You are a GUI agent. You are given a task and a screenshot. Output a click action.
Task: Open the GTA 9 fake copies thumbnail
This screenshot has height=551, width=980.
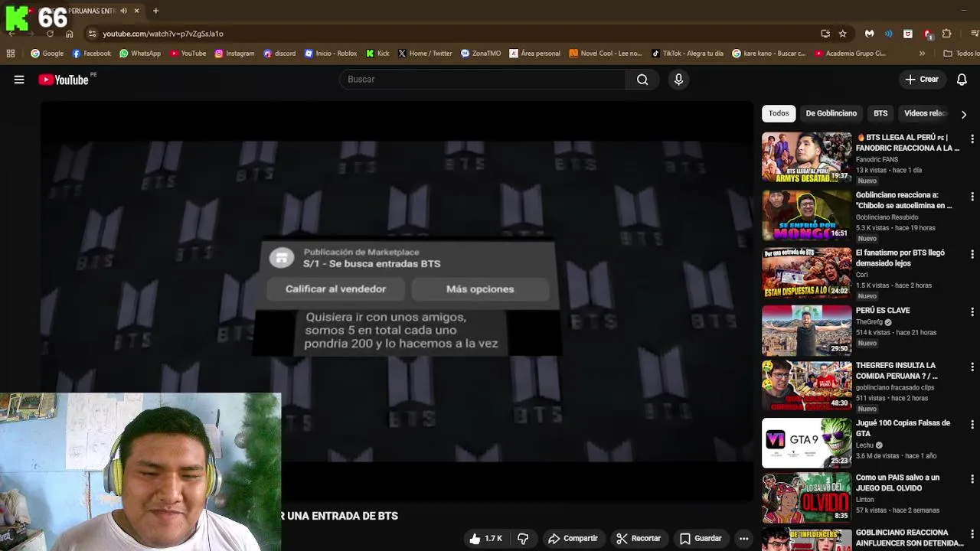pos(806,443)
